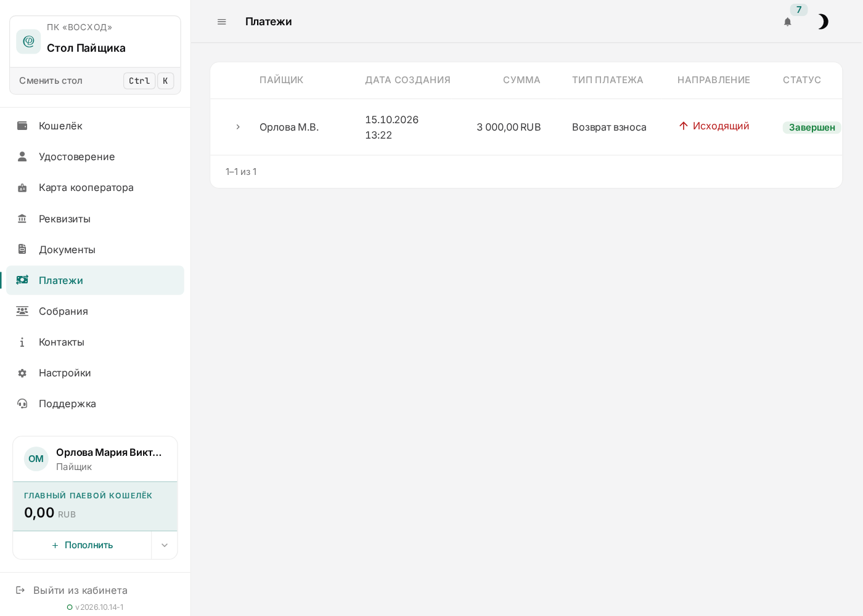Click the Пополнить button
The height and width of the screenshot is (616, 863).
[x=82, y=545]
